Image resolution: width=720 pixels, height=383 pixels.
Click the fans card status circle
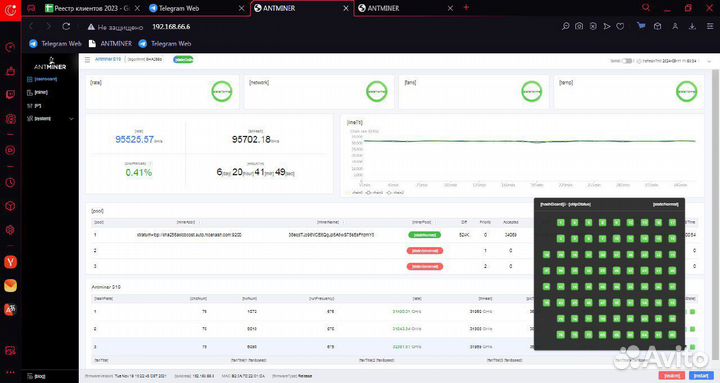pos(532,91)
